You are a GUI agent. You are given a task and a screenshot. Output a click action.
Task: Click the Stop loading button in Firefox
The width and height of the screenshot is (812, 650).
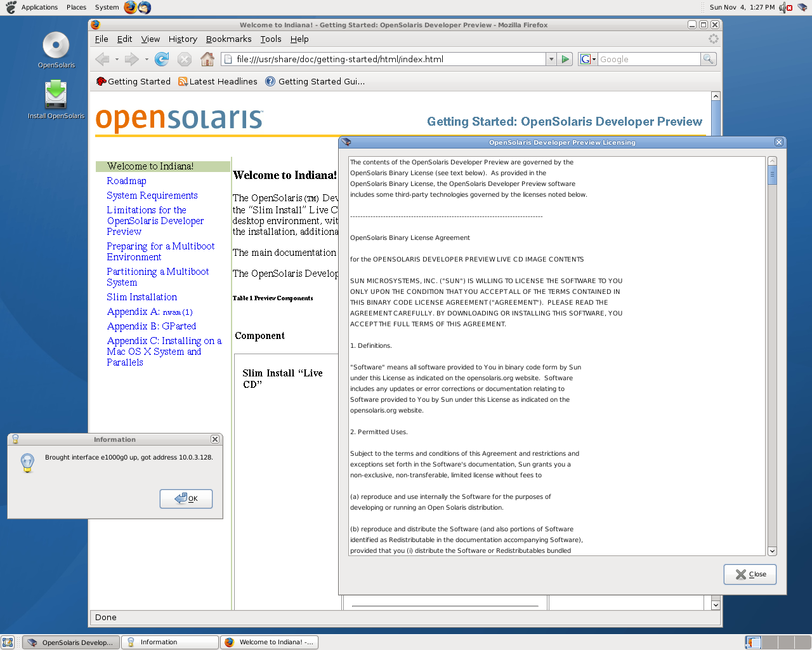[x=185, y=59]
